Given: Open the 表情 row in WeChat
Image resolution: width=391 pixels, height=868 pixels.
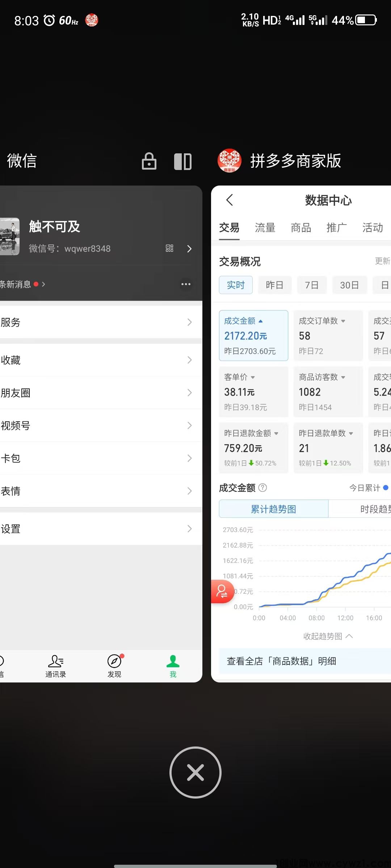Looking at the screenshot, I should point(101,491).
